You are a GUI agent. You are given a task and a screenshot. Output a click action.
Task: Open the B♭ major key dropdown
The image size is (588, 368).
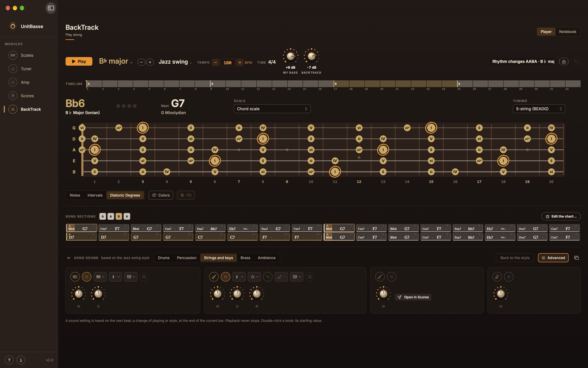pyautogui.click(x=116, y=61)
